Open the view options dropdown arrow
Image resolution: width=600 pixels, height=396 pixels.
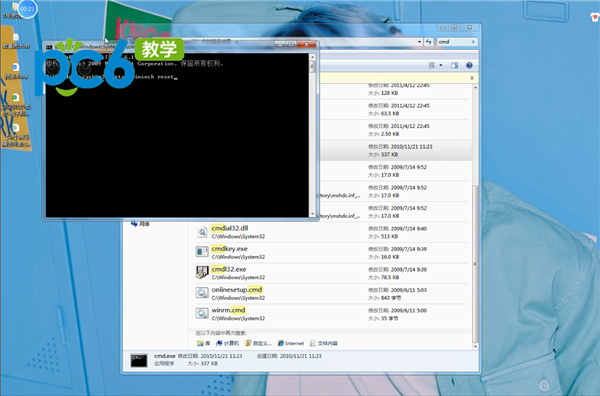tap(441, 65)
